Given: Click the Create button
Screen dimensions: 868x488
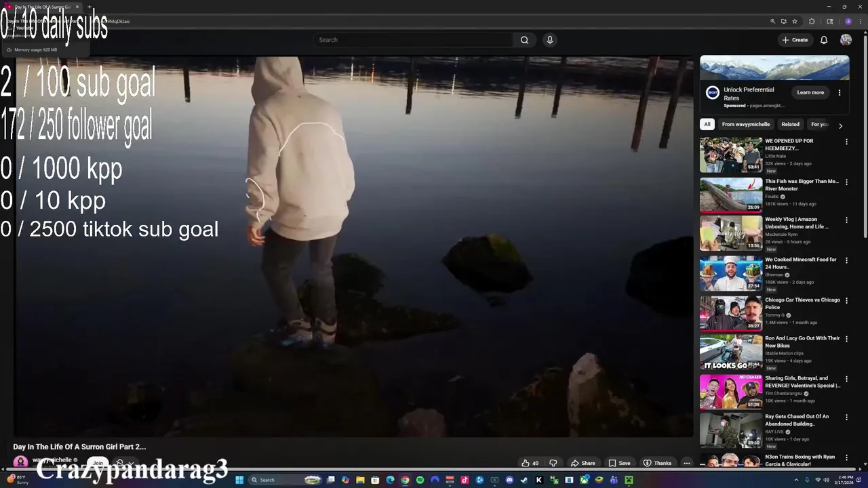Looking at the screenshot, I should (x=795, y=40).
